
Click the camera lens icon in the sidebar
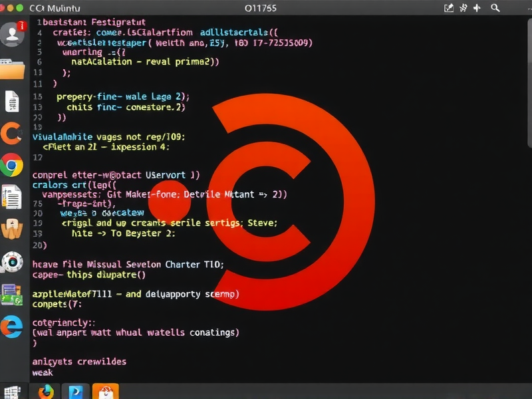coord(12,263)
